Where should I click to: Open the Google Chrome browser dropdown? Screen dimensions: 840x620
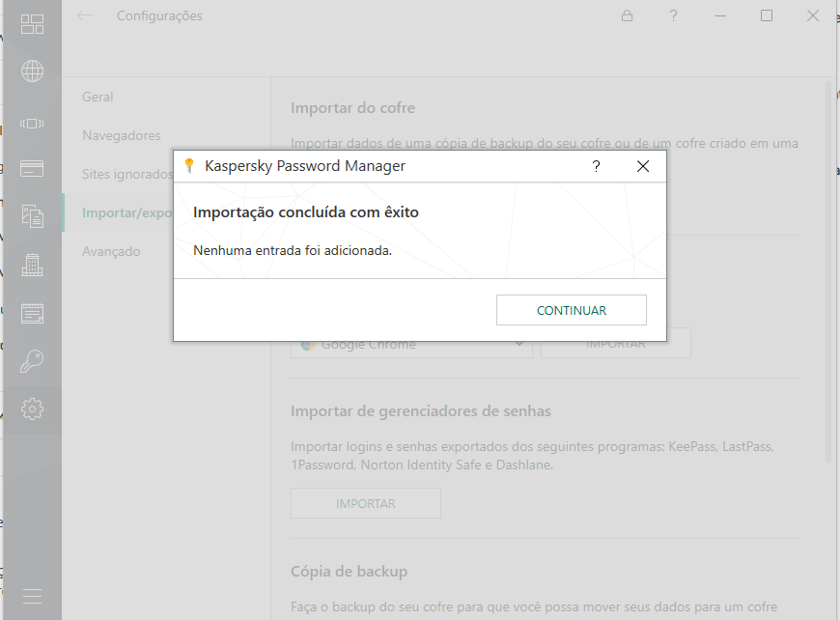[x=411, y=345]
